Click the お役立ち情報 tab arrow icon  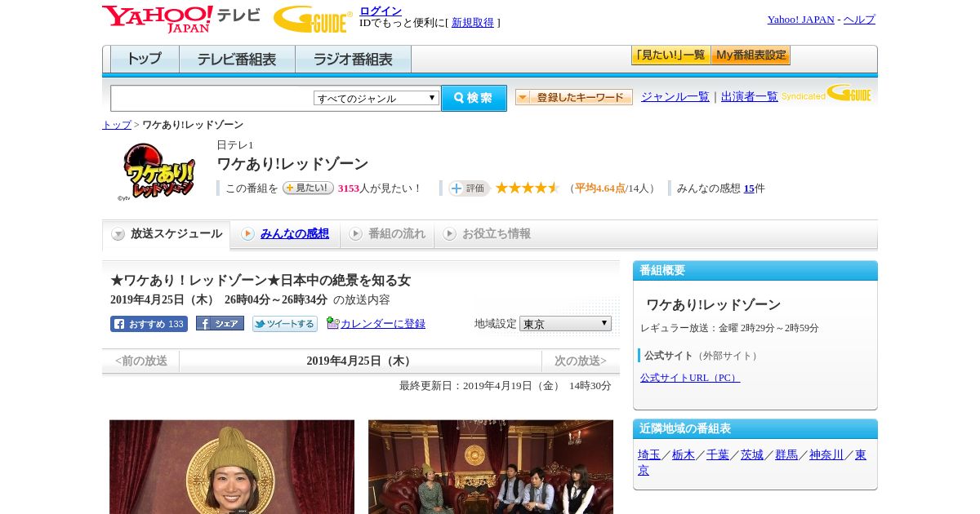pyautogui.click(x=449, y=234)
